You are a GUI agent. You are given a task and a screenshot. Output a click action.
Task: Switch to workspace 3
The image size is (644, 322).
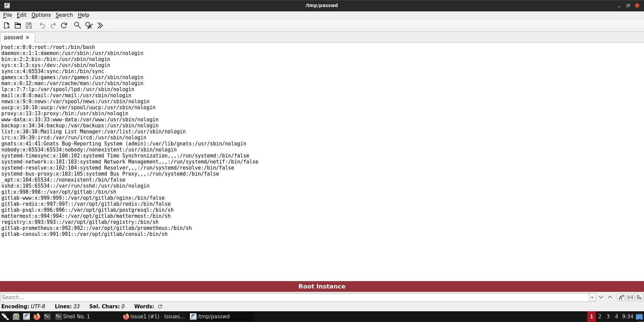(x=608, y=316)
